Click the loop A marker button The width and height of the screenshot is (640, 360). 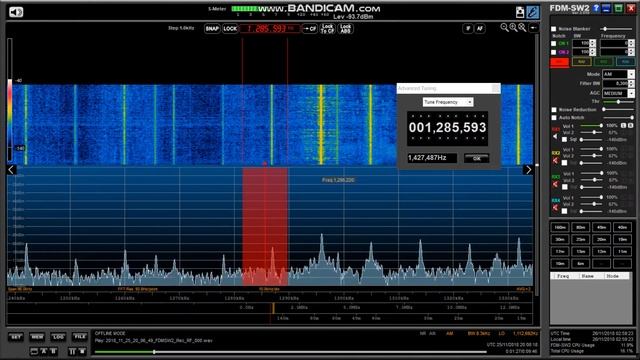tap(44, 351)
